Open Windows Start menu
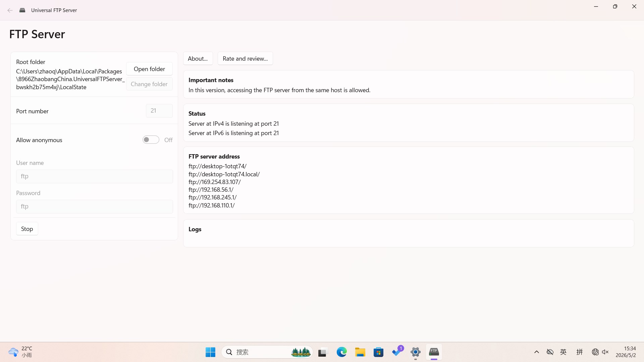 pos(210,352)
